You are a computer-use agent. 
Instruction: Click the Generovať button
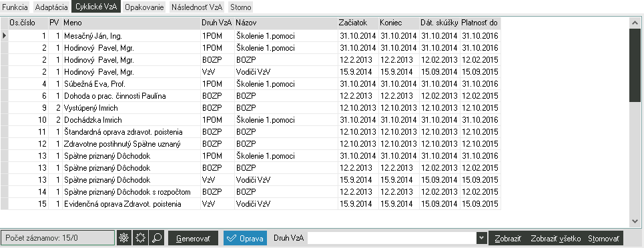(x=193, y=238)
